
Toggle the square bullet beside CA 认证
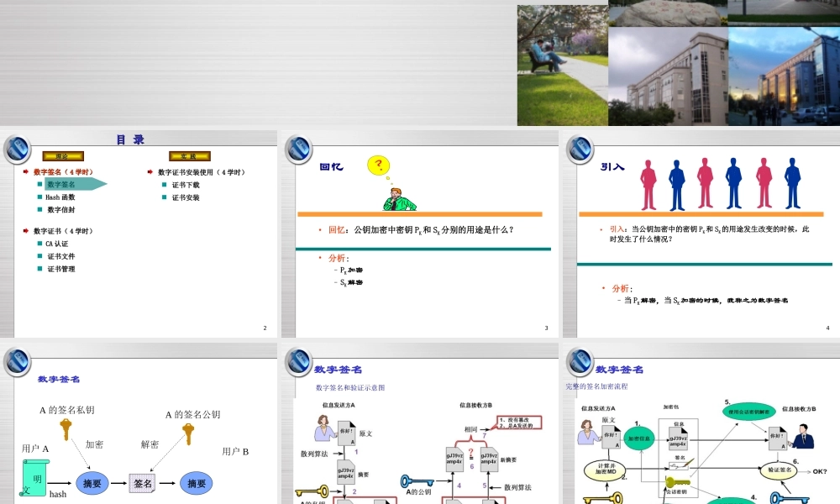[x=39, y=244]
